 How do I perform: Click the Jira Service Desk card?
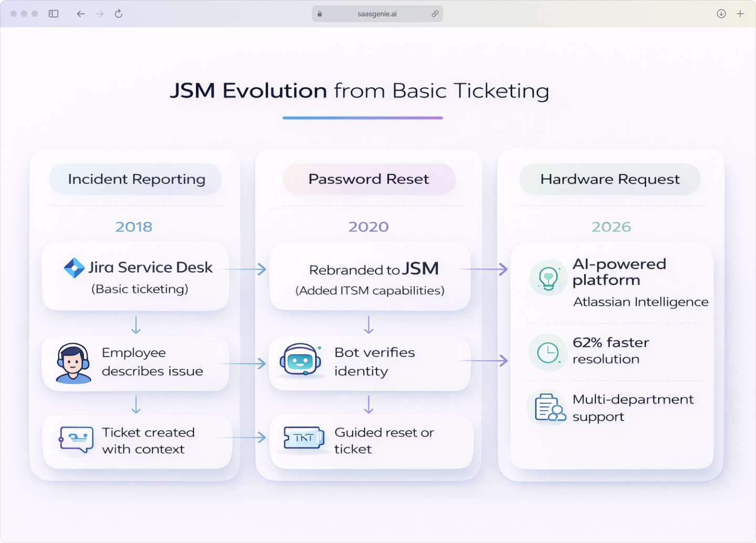click(x=135, y=276)
